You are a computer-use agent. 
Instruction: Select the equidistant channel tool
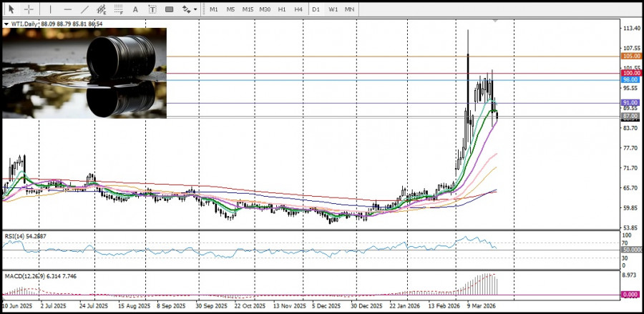[x=102, y=9]
